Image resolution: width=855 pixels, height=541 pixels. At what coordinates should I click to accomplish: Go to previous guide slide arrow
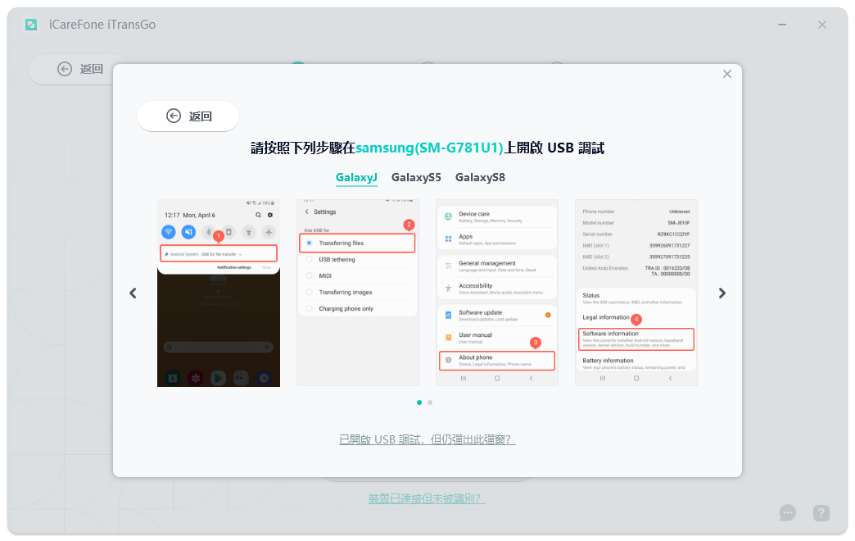[x=133, y=293]
